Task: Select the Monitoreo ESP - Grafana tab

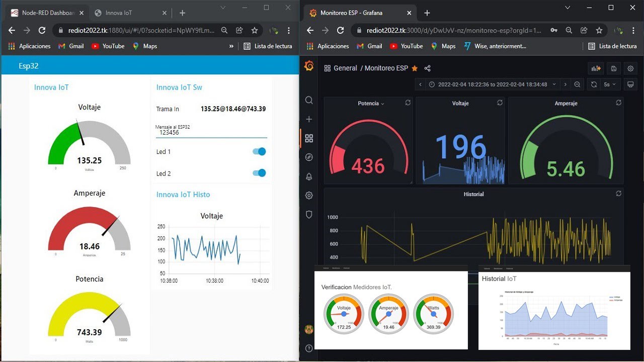Action: pos(359,13)
